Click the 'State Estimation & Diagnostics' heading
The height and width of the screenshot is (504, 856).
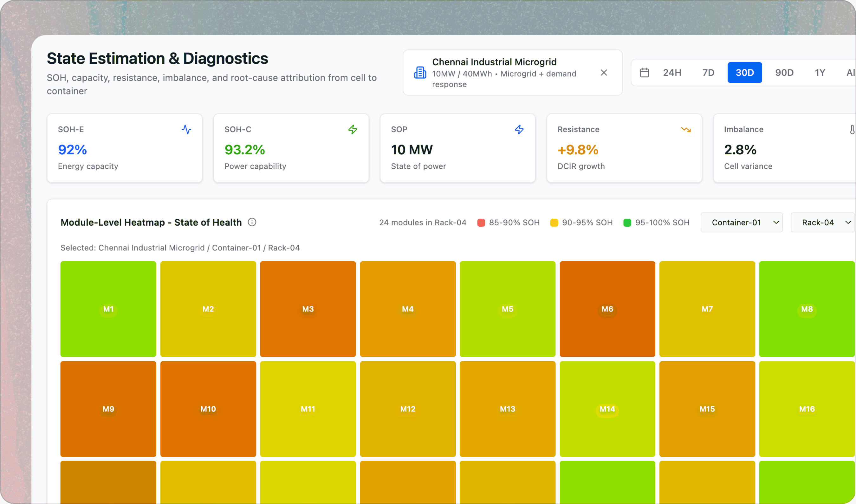[157, 58]
